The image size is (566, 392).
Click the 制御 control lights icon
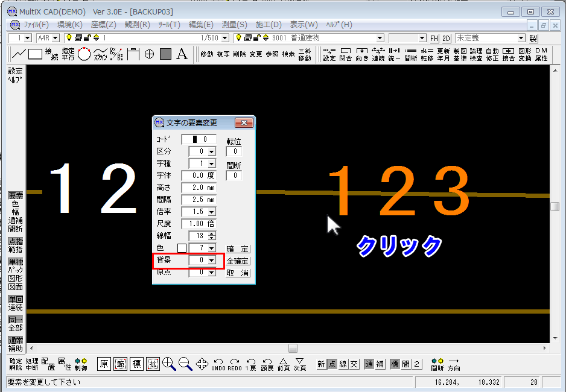[x=81, y=365]
